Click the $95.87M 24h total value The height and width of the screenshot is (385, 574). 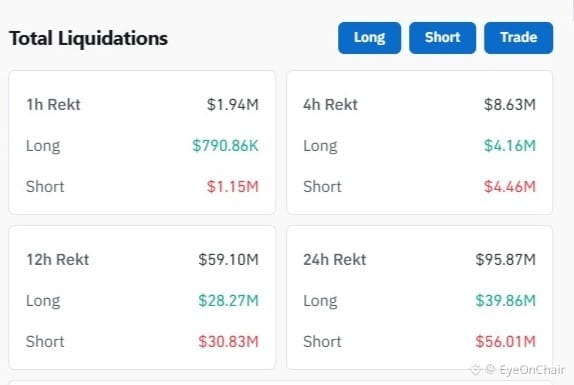pyautogui.click(x=506, y=260)
